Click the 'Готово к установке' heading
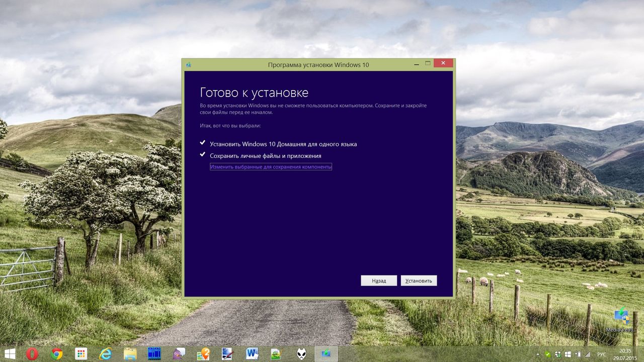The image size is (644, 362). tap(254, 93)
